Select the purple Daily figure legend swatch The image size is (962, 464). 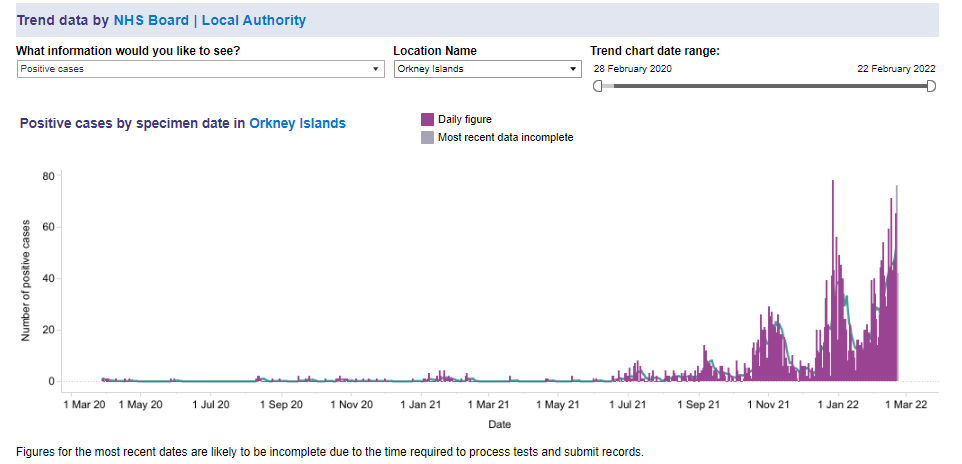click(427, 120)
